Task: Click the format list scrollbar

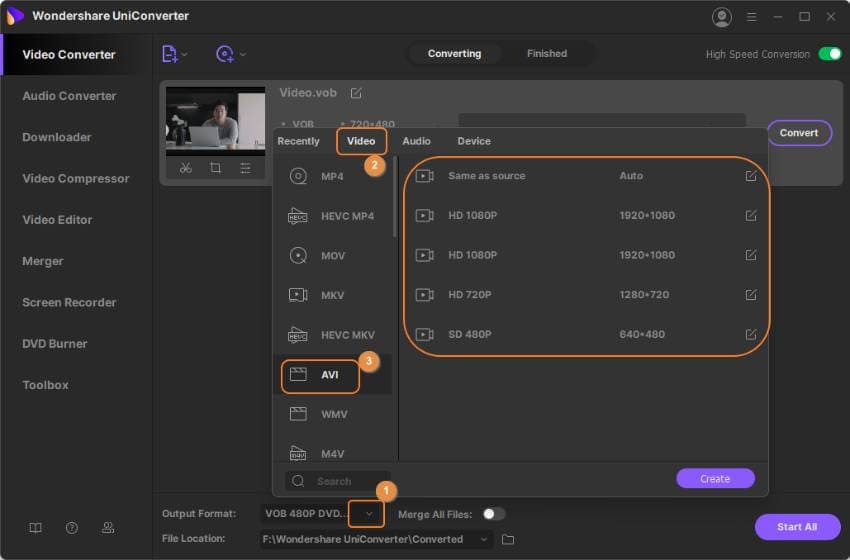Action: click(395, 197)
